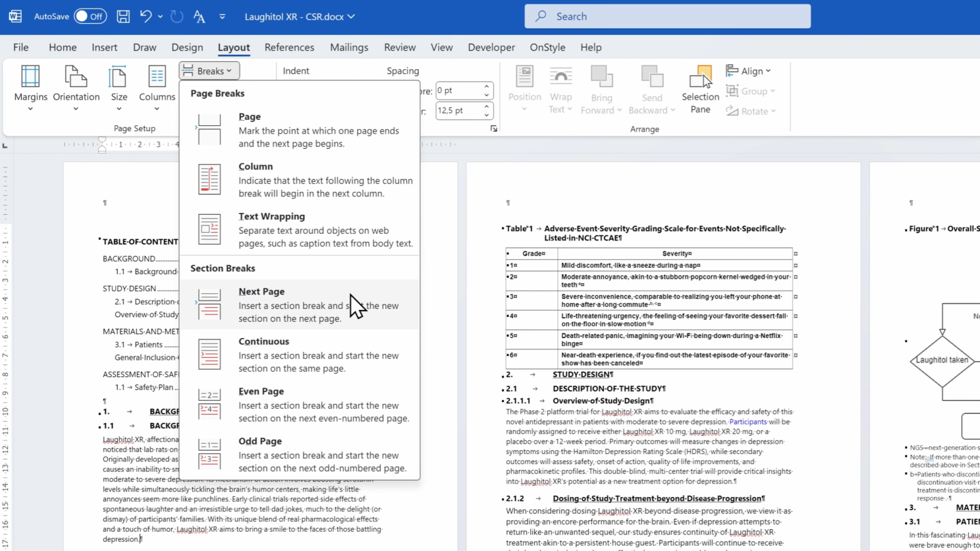This screenshot has height=551, width=980.
Task: Click the TABLE-OF-CONTENT heading
Action: coord(140,242)
